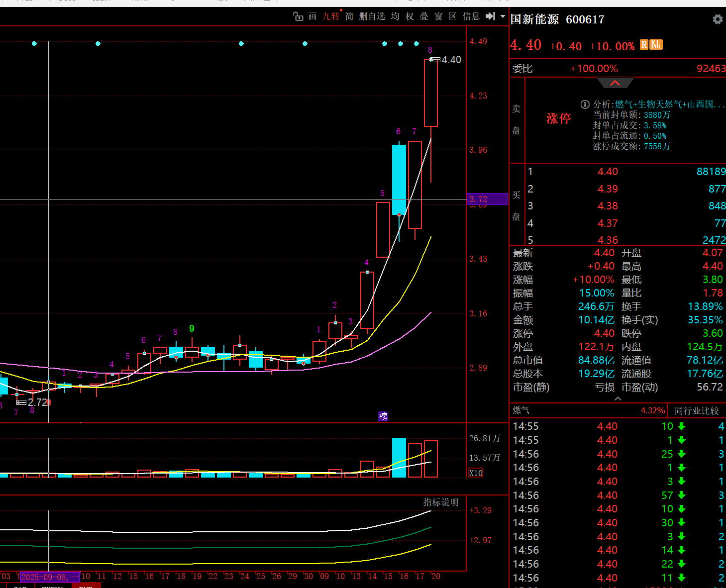The height and width of the screenshot is (588, 726).
Task: Click the 26.81万 volume axis label
Action: [484, 439]
